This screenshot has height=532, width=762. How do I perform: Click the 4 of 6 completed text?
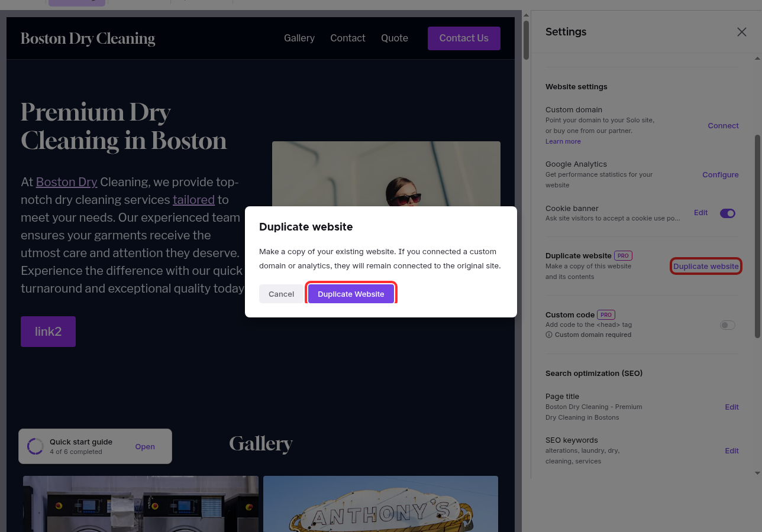[76, 452]
